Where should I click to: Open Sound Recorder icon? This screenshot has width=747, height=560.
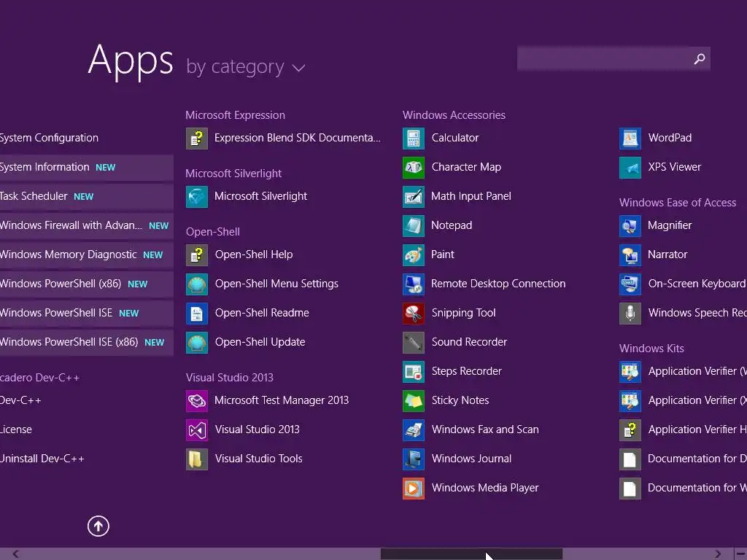pos(413,343)
